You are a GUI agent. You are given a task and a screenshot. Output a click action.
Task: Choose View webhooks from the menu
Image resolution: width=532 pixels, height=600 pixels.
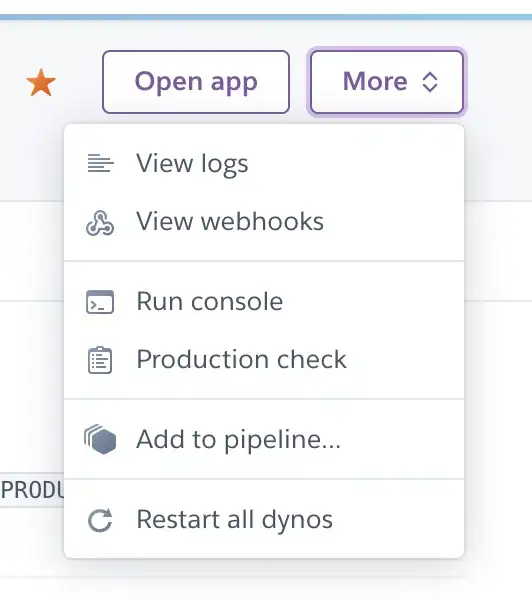click(230, 221)
